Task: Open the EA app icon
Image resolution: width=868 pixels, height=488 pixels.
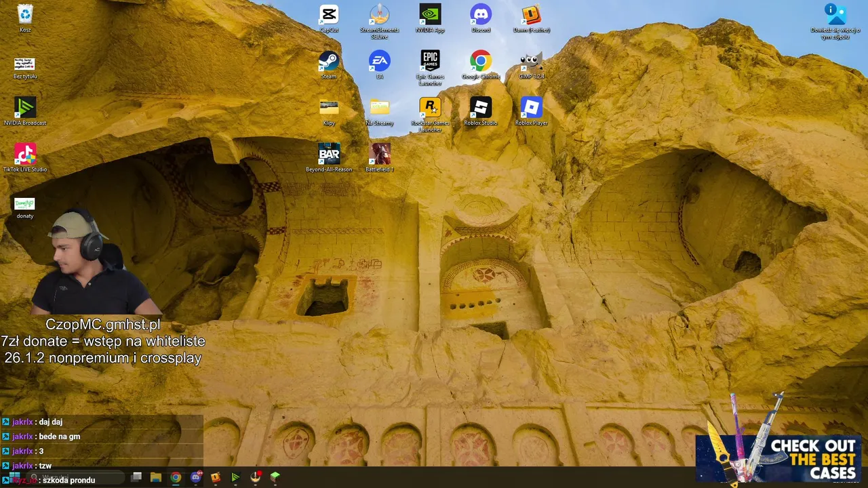Action: click(379, 64)
